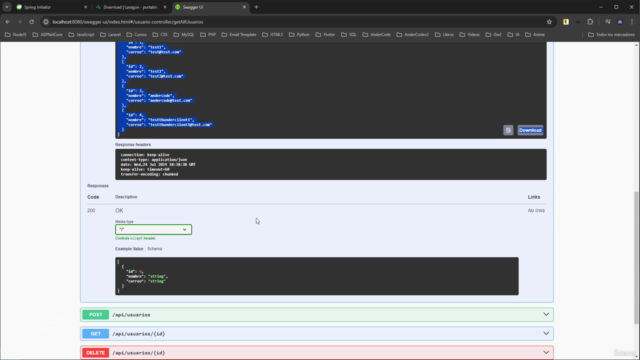Click the green POST method badge

pos(96,315)
